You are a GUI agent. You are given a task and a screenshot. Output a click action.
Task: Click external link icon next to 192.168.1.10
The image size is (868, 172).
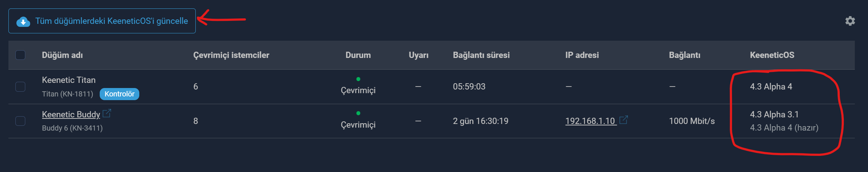(x=624, y=120)
